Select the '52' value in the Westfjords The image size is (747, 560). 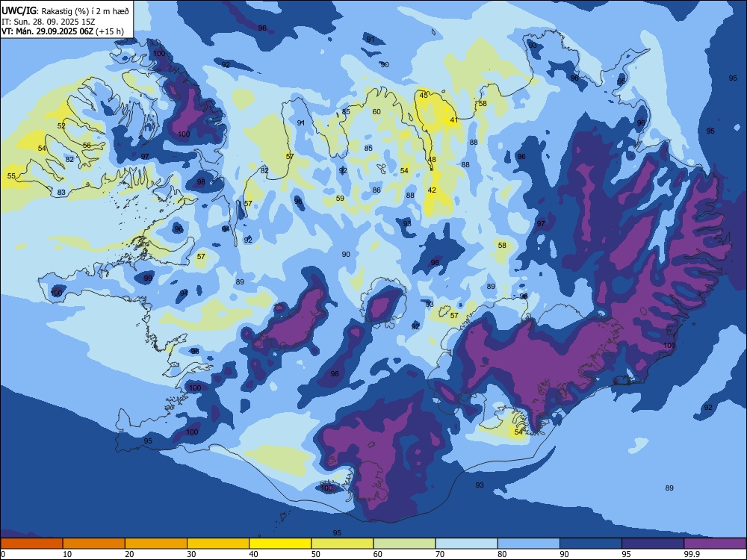61,125
